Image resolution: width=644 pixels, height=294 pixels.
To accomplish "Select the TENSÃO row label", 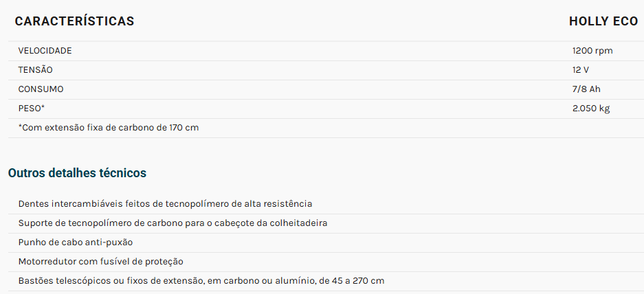I will coord(35,70).
